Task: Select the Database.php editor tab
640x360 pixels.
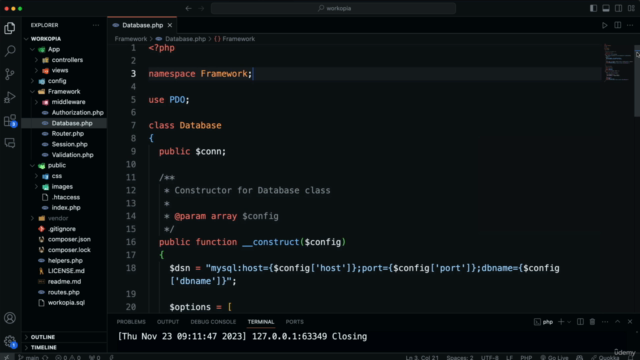Action: (x=142, y=25)
